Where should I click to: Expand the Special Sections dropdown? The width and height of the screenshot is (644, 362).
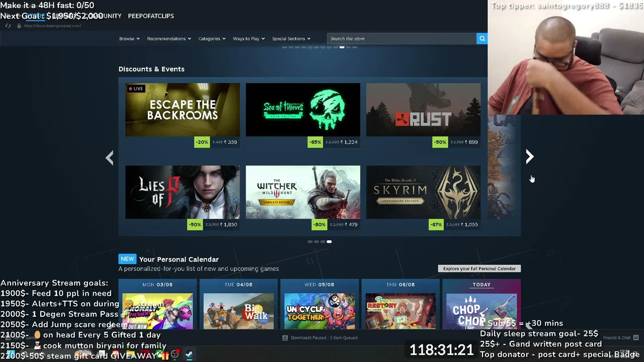pos(291,39)
